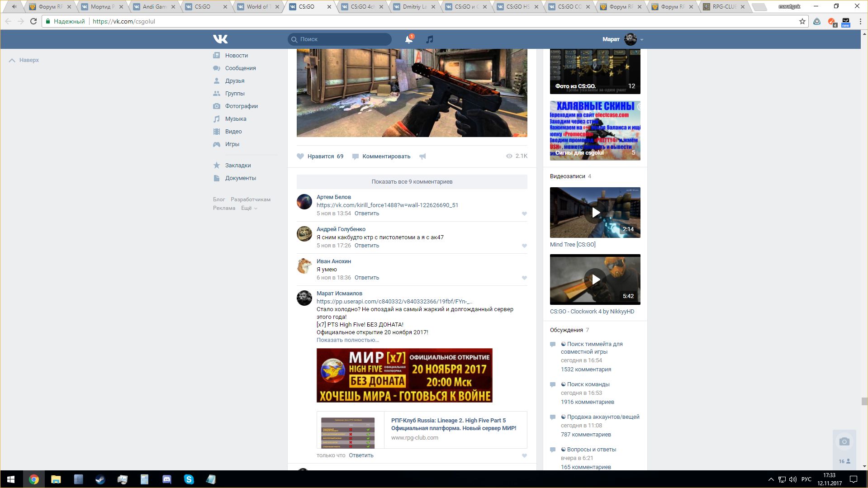Open the music player note icon
The image size is (868, 488).
(430, 39)
